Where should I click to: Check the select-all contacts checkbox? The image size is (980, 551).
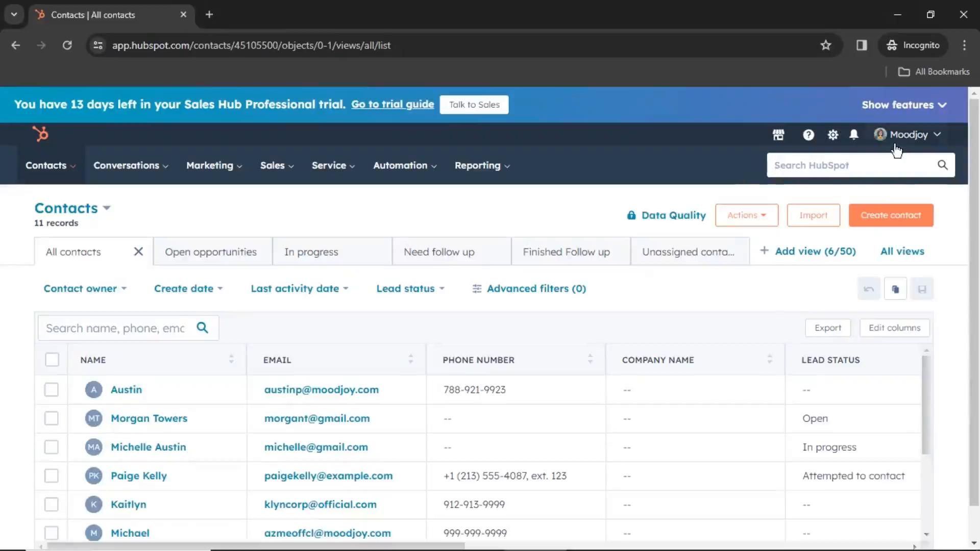(52, 360)
